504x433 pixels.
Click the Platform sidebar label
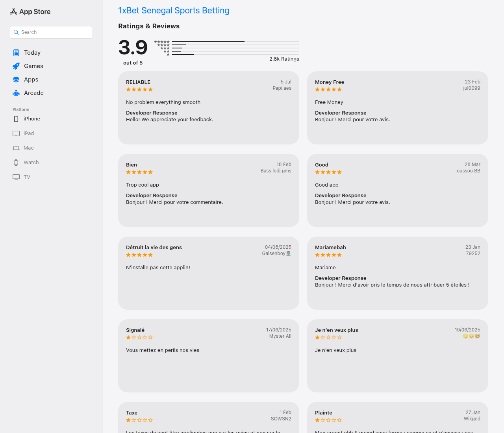pyautogui.click(x=21, y=110)
